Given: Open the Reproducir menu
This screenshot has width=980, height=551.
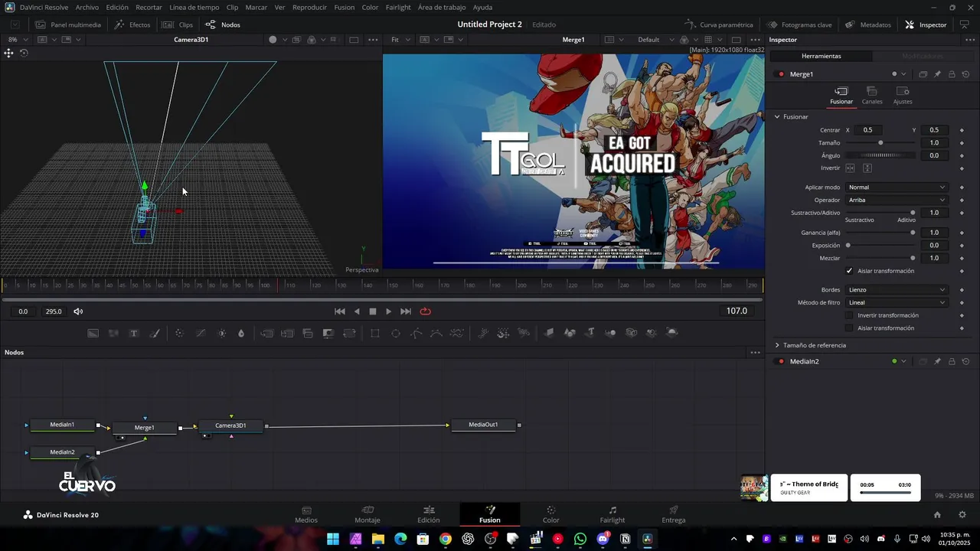Looking at the screenshot, I should coord(309,7).
